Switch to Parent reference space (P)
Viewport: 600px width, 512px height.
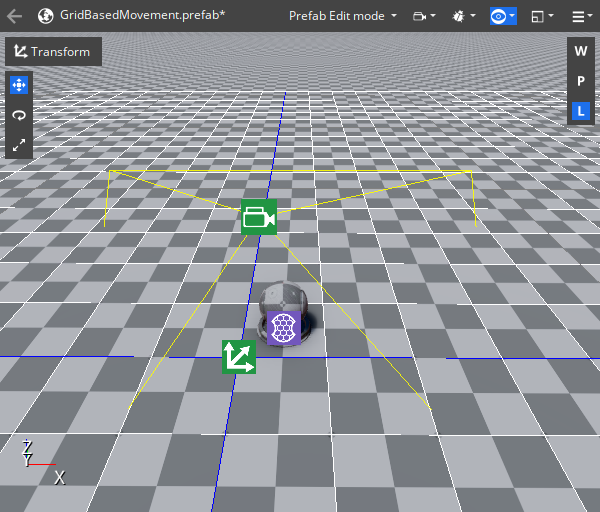coord(580,81)
